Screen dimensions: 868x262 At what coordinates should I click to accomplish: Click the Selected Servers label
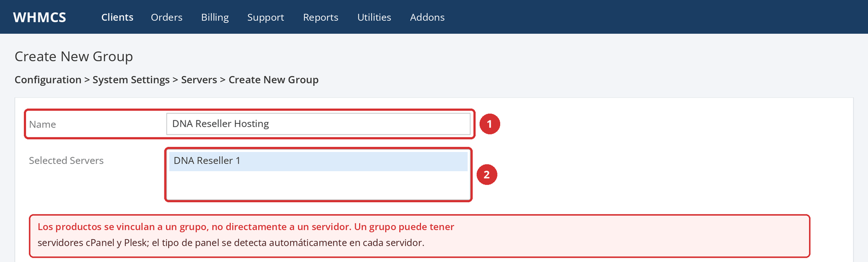click(66, 161)
